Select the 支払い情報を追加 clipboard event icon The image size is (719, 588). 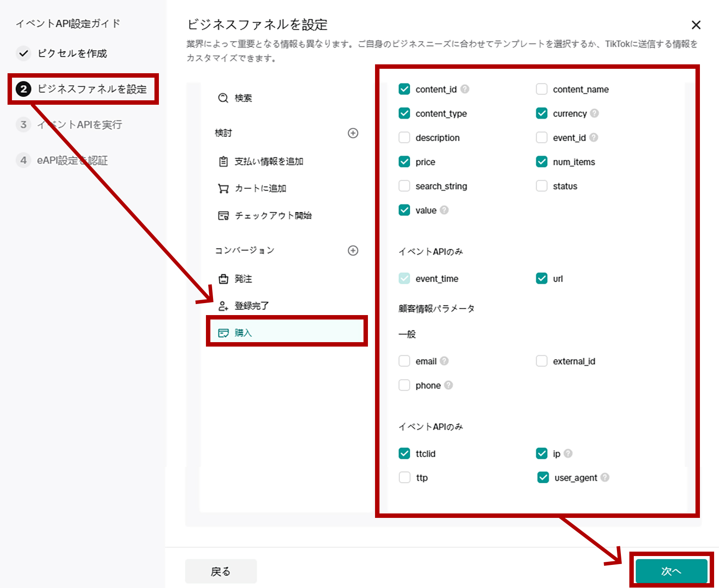coord(224,162)
